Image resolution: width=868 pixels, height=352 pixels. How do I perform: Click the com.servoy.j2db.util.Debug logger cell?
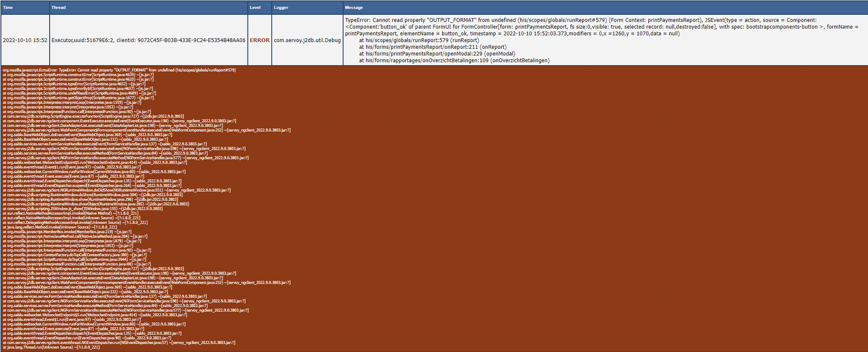tap(307, 40)
